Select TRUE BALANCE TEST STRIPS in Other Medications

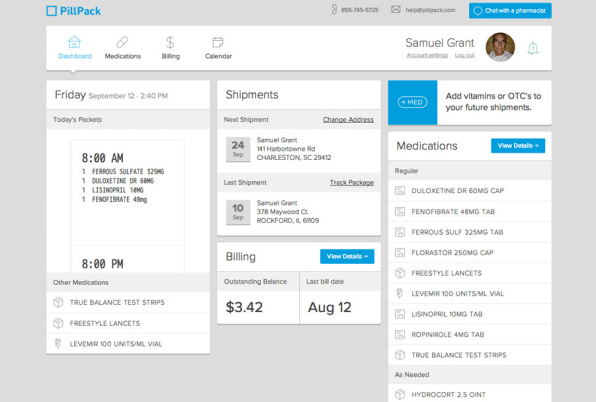tap(128, 302)
